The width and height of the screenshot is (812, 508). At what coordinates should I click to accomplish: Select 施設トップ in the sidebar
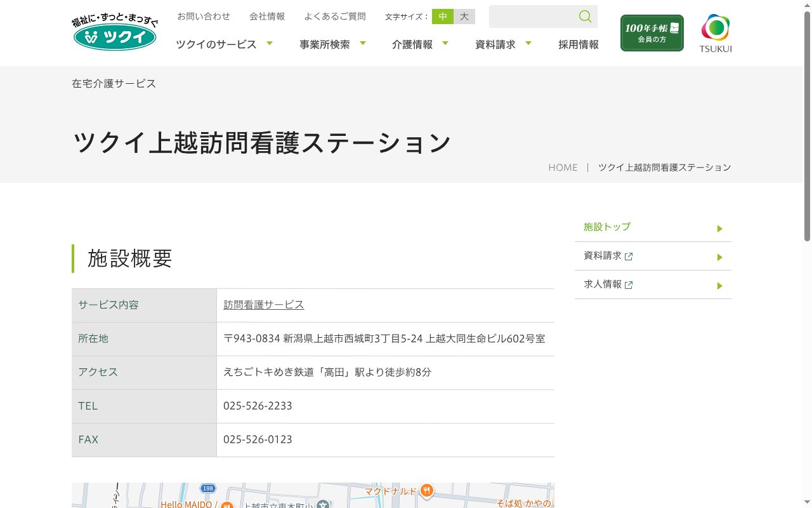point(607,227)
